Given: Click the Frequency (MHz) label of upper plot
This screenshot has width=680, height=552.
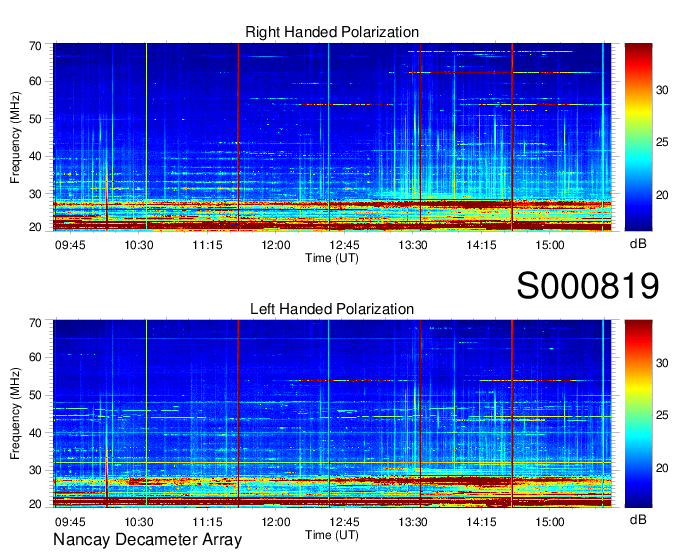Looking at the screenshot, I should (x=15, y=137).
